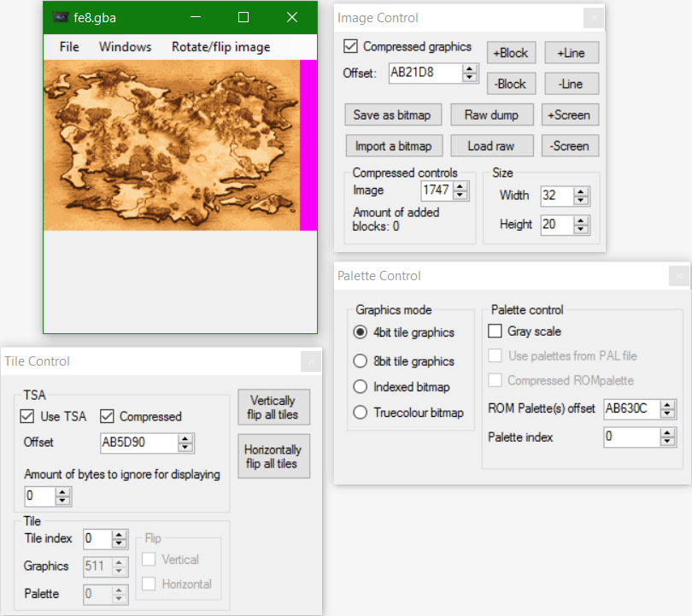Close the Image Control panel
Viewport: 692px width, 616px height.
[x=594, y=18]
